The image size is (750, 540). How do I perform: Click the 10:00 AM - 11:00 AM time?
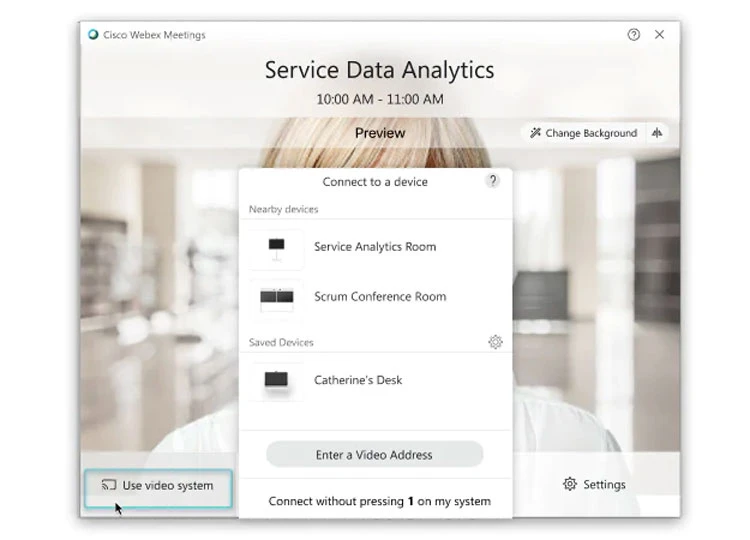[380, 99]
